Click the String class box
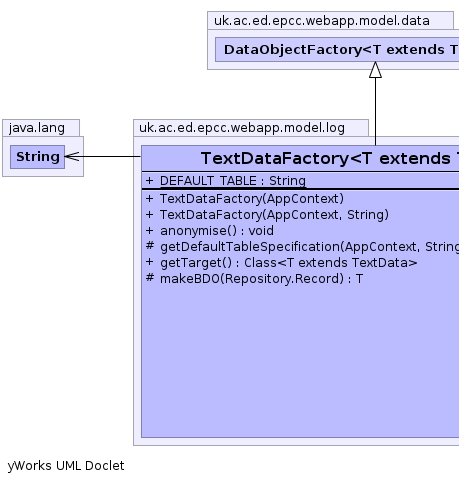Viewport: 459px width, 483px height. [37, 157]
